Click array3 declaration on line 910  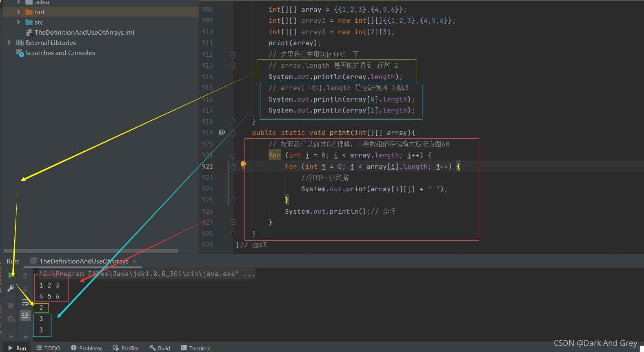pos(331,32)
